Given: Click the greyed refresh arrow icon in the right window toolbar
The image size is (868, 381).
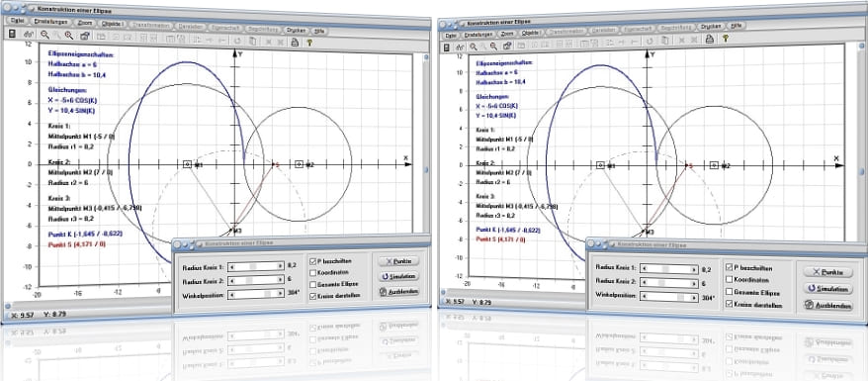Looking at the screenshot, I should pyautogui.click(x=650, y=41).
